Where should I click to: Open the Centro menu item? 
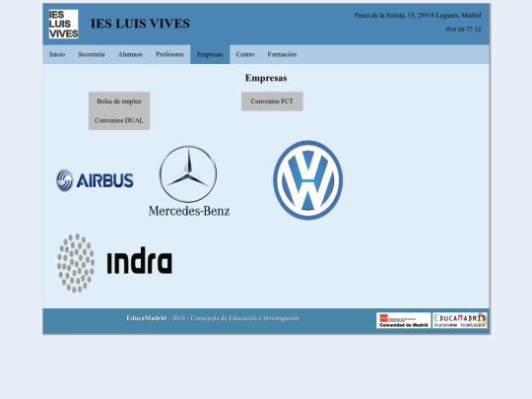[245, 54]
